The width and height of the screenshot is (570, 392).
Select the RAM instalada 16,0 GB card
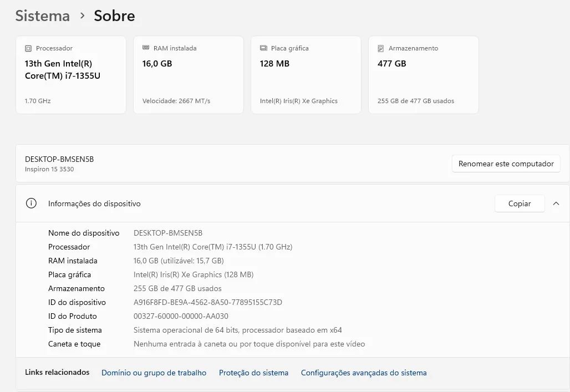click(189, 75)
